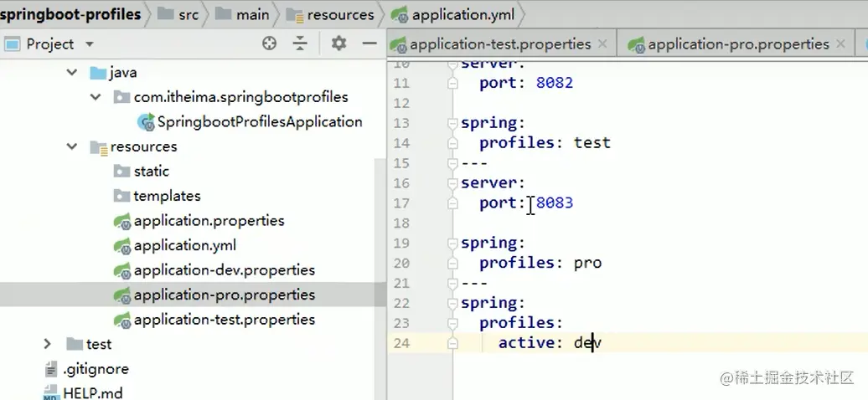Open Project panel settings gear

[338, 44]
